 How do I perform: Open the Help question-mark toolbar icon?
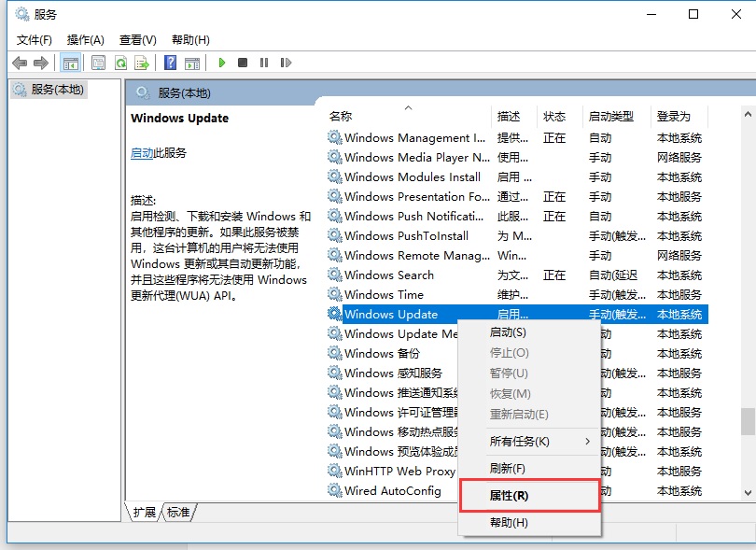click(x=170, y=63)
